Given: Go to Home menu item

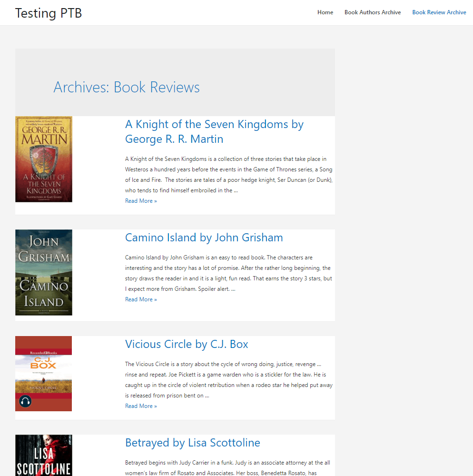Looking at the screenshot, I should tap(325, 12).
